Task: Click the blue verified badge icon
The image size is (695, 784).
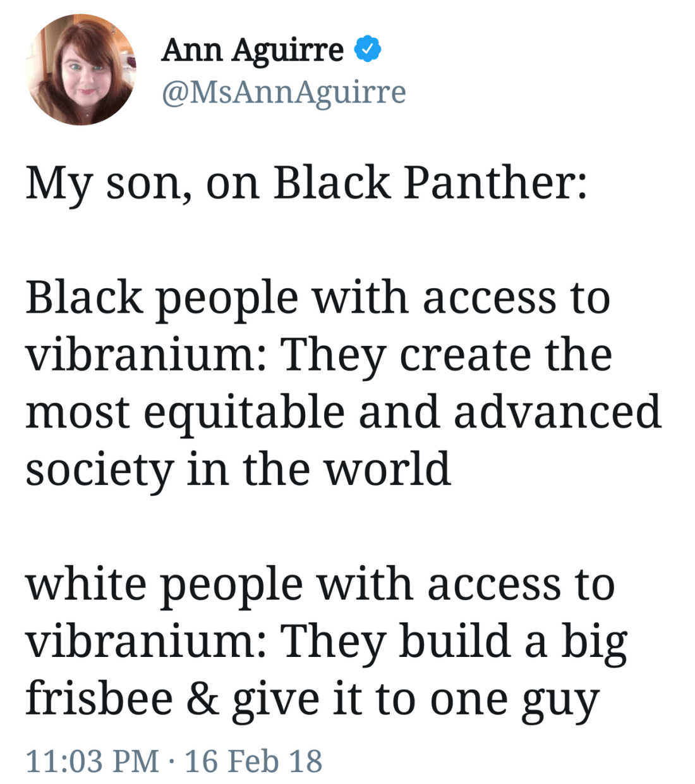Action: click(x=367, y=49)
